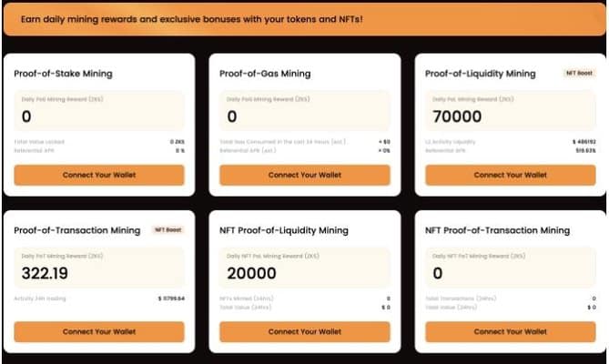Select the Daily PoS Mining Reward value field

[98, 110]
